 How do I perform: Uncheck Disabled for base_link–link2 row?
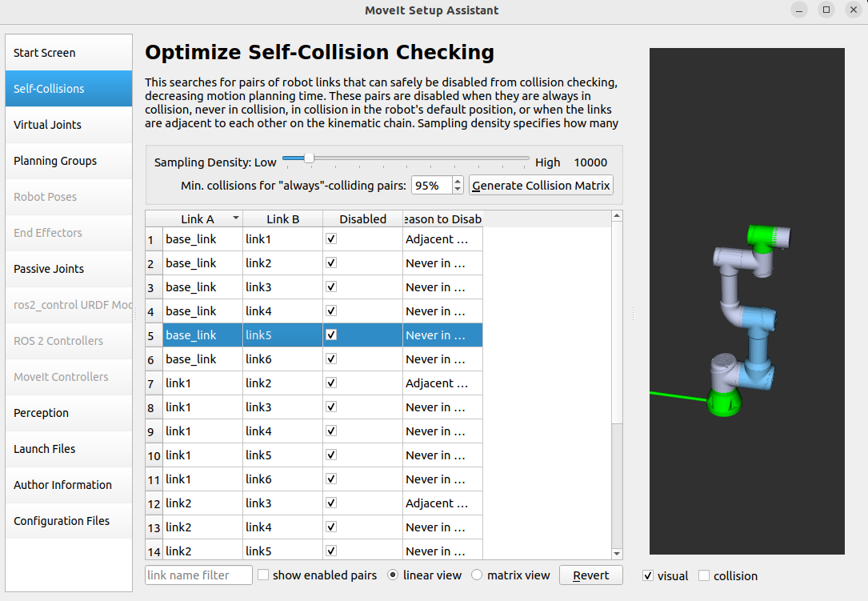click(x=331, y=262)
